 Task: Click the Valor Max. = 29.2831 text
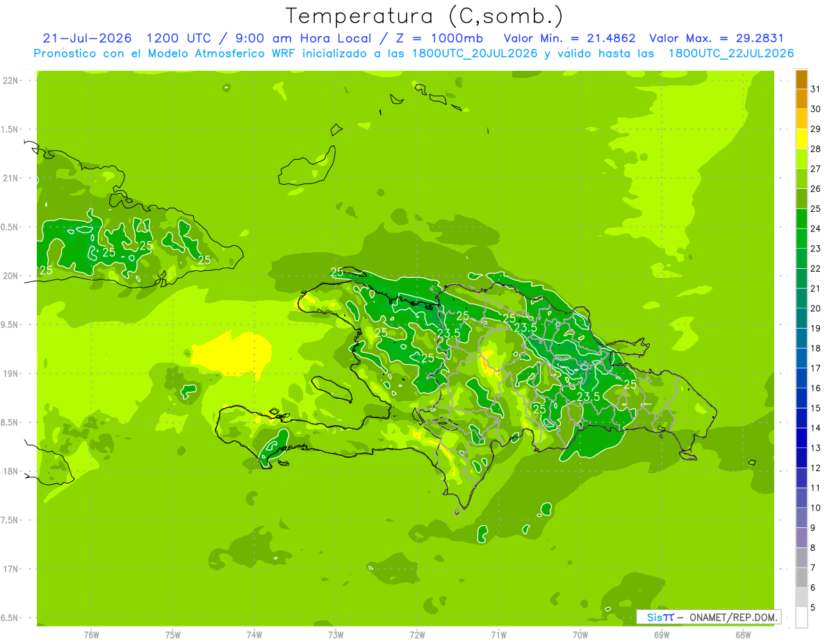(717, 38)
